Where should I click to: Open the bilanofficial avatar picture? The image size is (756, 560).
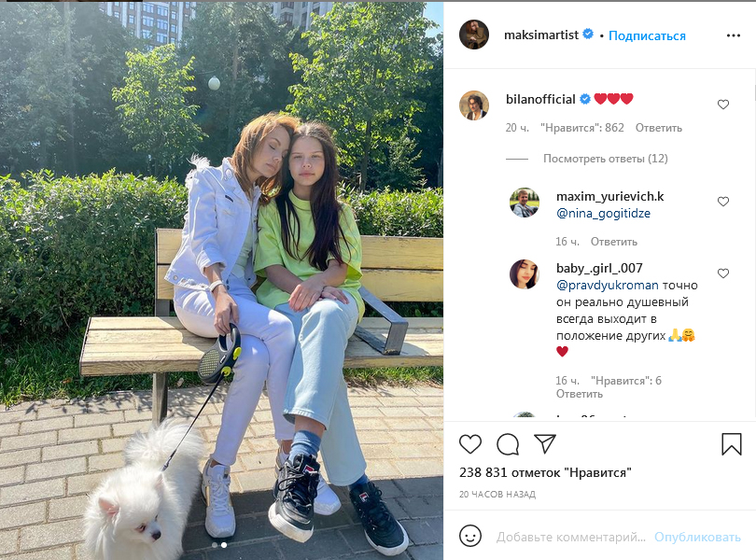[474, 105]
